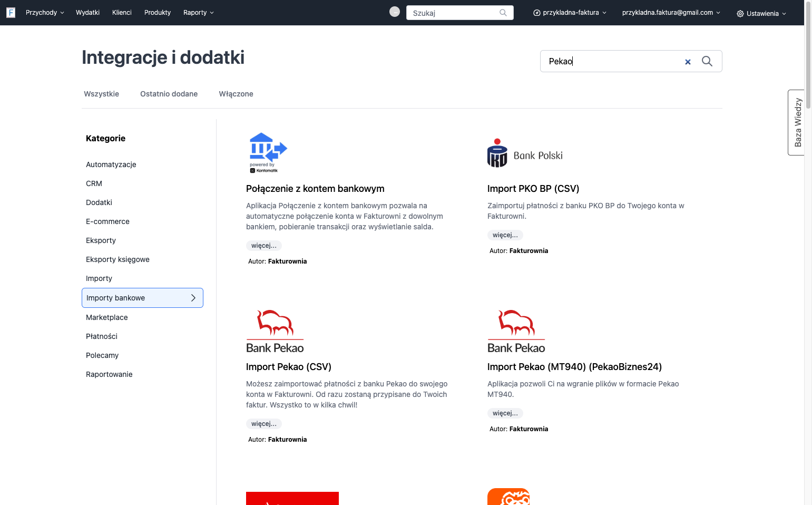Click the round grey status icon in navbar
Viewport: 812px width, 505px height.
[395, 12]
